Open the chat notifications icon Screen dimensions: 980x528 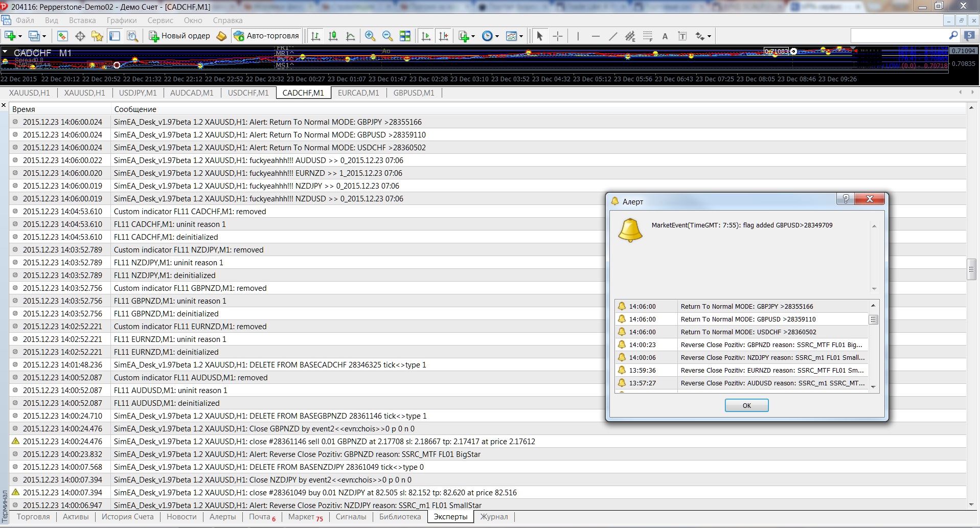tap(969, 35)
